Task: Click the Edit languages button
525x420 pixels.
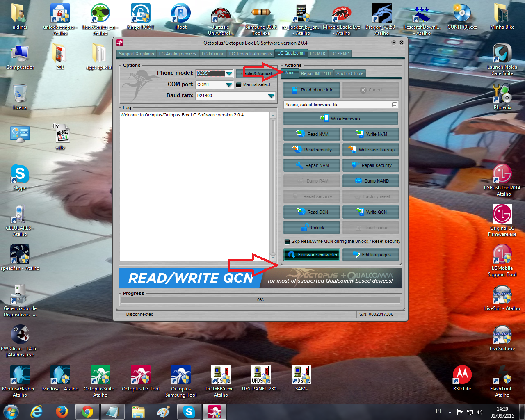Action: [x=371, y=255]
